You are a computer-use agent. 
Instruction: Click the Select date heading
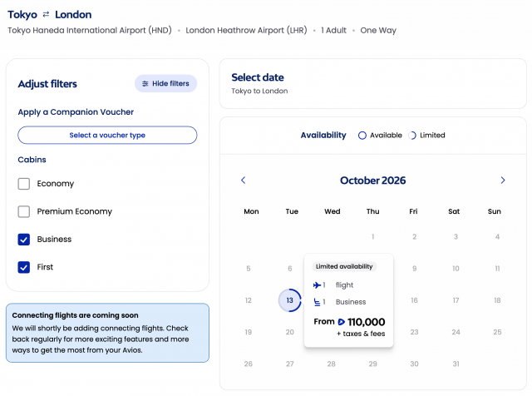point(258,77)
